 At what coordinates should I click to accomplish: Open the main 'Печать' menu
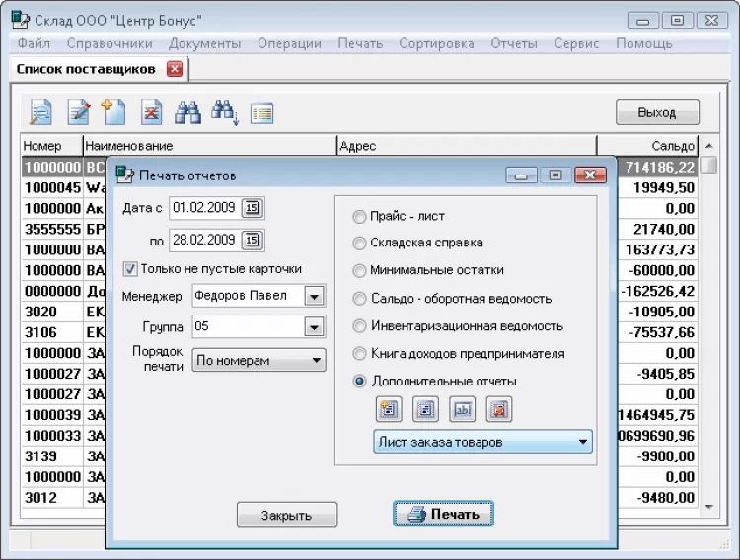point(360,43)
